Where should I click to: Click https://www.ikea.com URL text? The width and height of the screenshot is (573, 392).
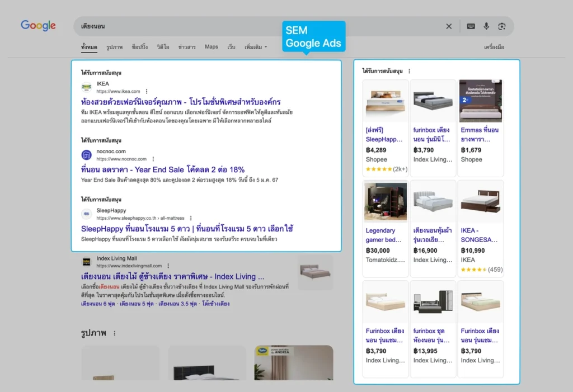coord(118,91)
